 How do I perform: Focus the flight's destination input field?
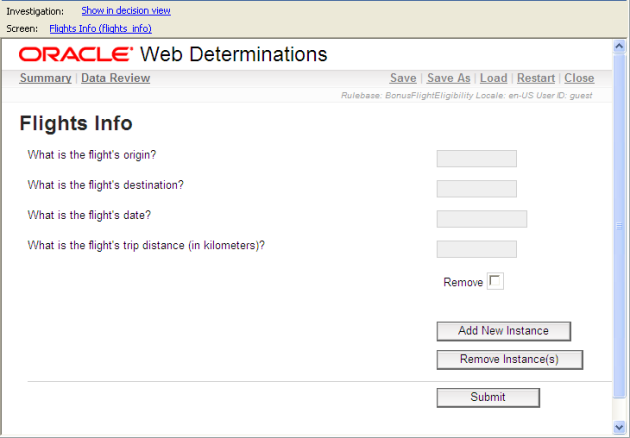477,189
